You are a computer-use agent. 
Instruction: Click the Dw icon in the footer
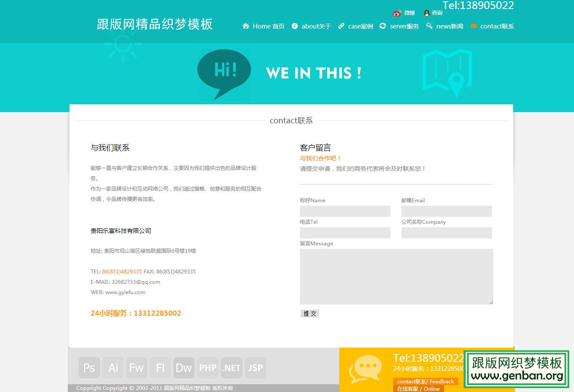click(x=184, y=367)
